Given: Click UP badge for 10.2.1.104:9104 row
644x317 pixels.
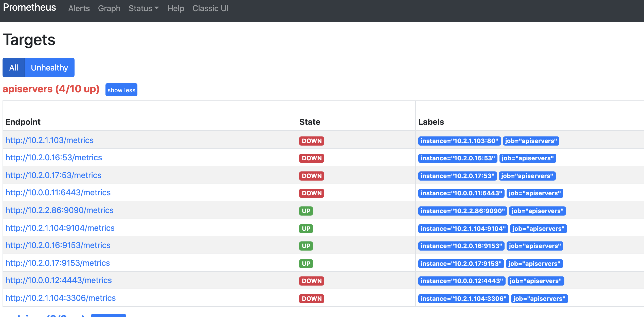Looking at the screenshot, I should coord(306,229).
